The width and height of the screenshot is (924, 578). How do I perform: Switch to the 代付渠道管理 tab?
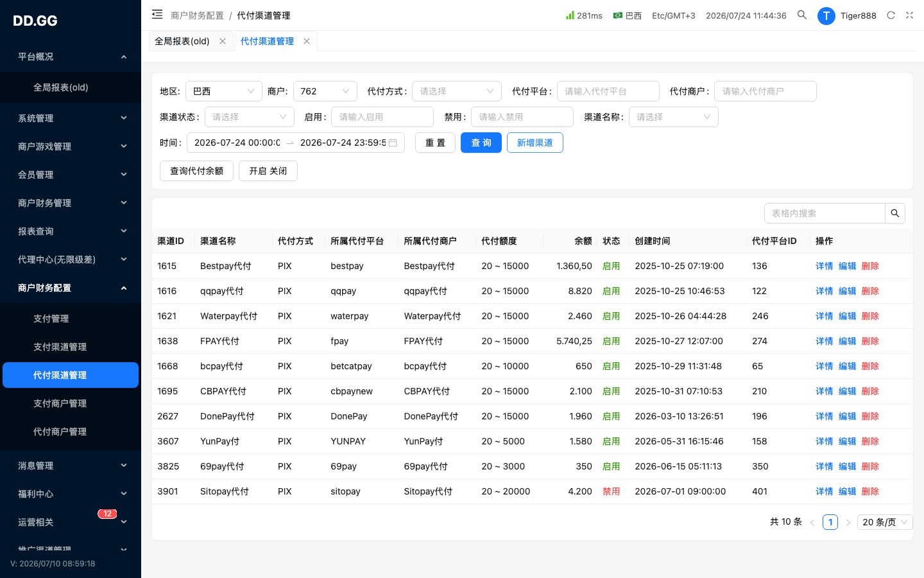click(x=267, y=41)
